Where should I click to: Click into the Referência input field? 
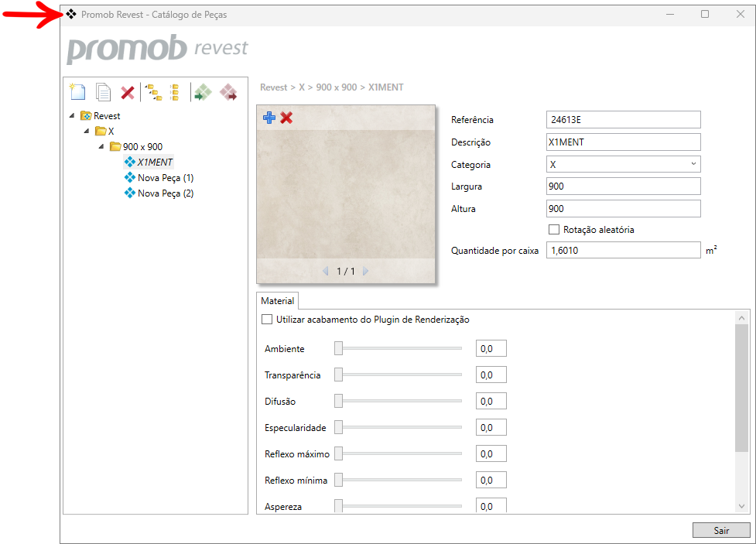623,120
